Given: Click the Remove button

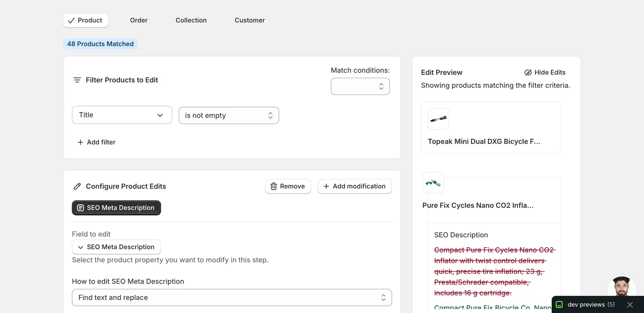Looking at the screenshot, I should coord(288,187).
